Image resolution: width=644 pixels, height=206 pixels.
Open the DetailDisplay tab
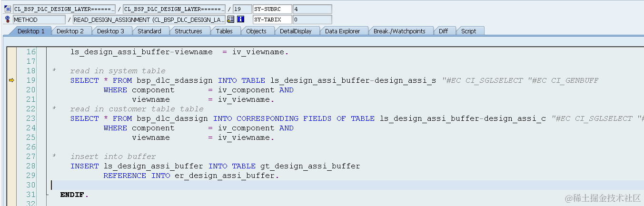click(296, 31)
